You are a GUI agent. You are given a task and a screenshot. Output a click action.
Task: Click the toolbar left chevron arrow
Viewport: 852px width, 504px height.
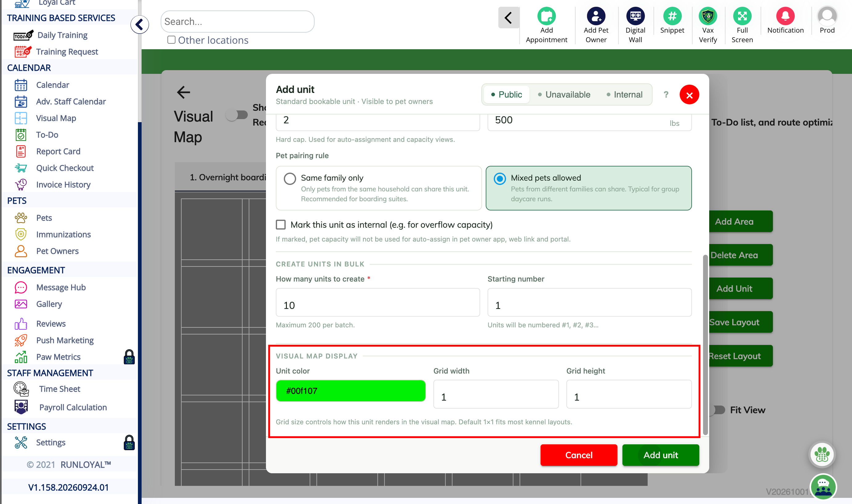click(x=508, y=18)
